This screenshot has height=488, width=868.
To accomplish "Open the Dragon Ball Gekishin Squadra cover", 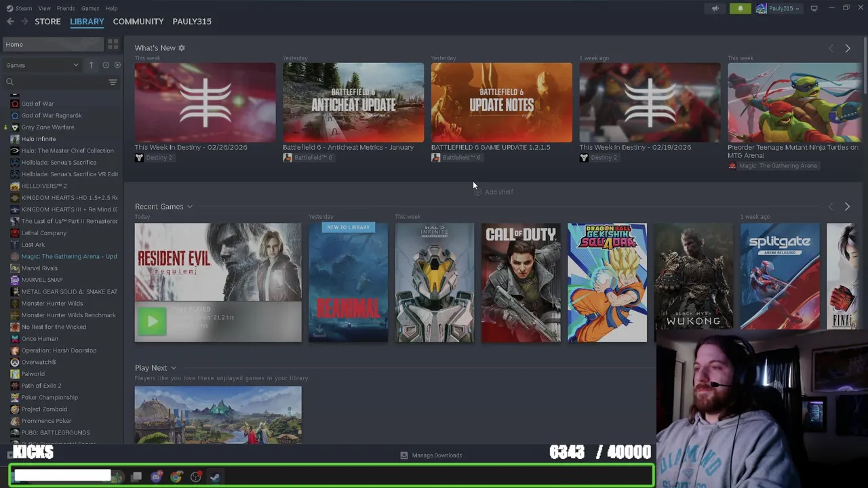I will [607, 283].
